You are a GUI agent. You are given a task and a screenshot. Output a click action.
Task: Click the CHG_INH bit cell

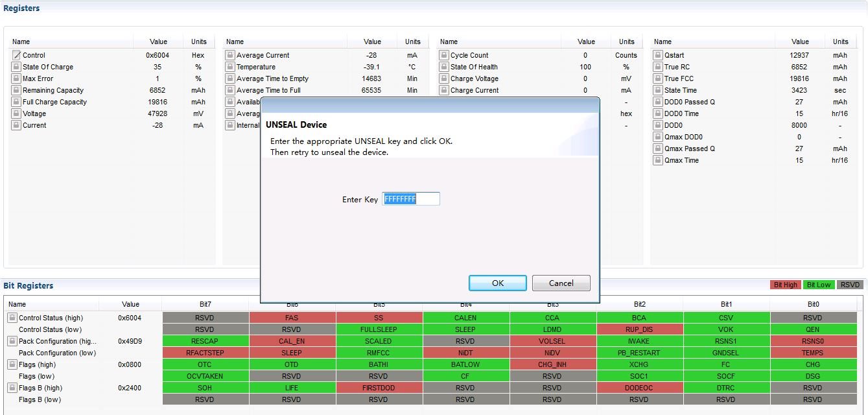pos(552,364)
